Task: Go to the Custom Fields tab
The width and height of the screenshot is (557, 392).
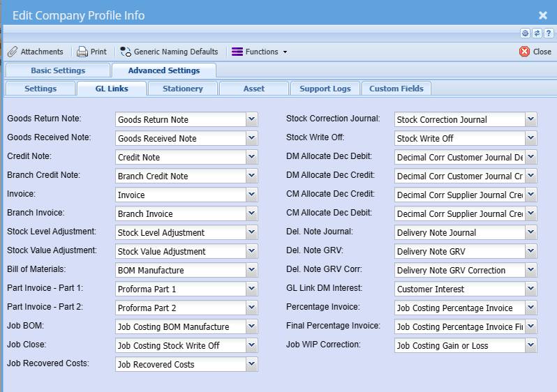Action: [x=396, y=89]
